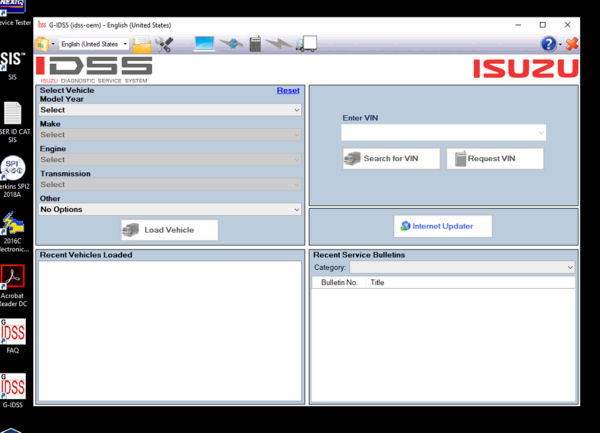Viewport: 600px width, 433px height.
Task: Select the Perkins SPI2 2018A desktop icon
Action: pyautogui.click(x=13, y=177)
